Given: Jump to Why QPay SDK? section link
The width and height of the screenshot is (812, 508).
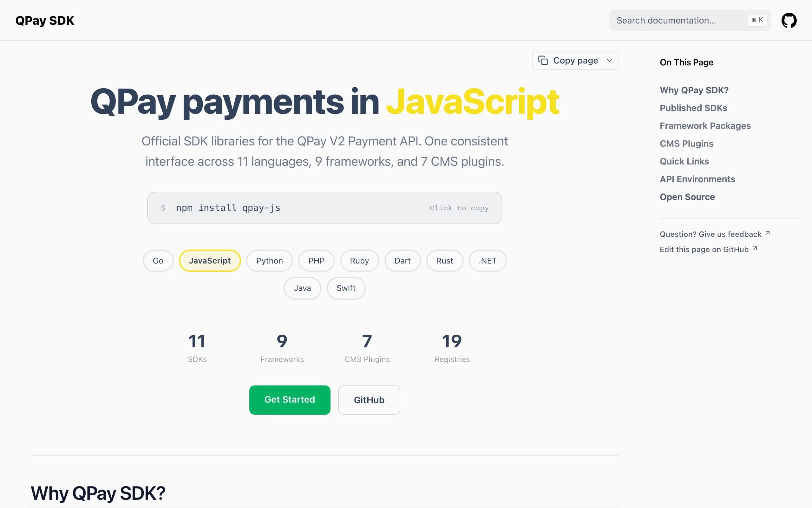Looking at the screenshot, I should pos(694,90).
